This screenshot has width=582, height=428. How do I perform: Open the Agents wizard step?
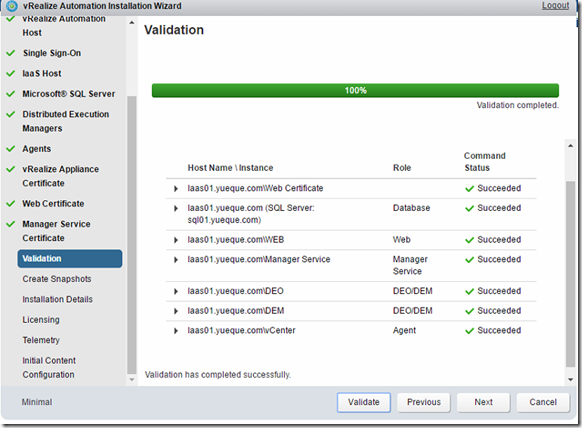[36, 149]
